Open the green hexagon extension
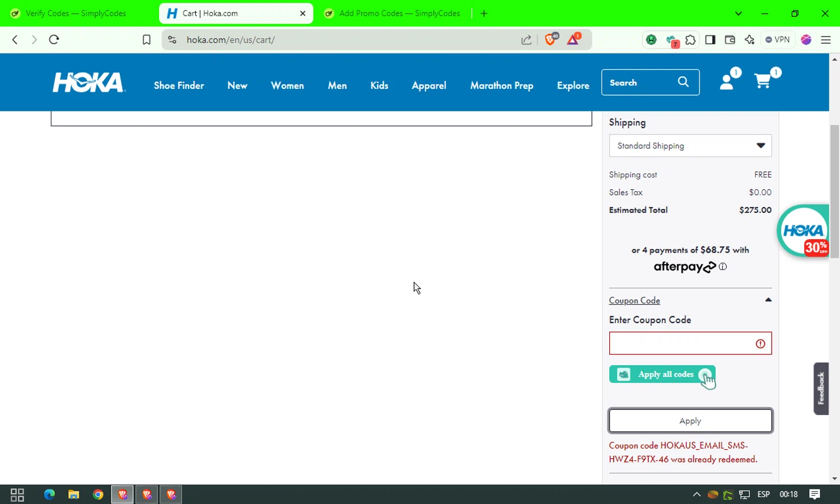This screenshot has height=504, width=840. click(x=651, y=40)
